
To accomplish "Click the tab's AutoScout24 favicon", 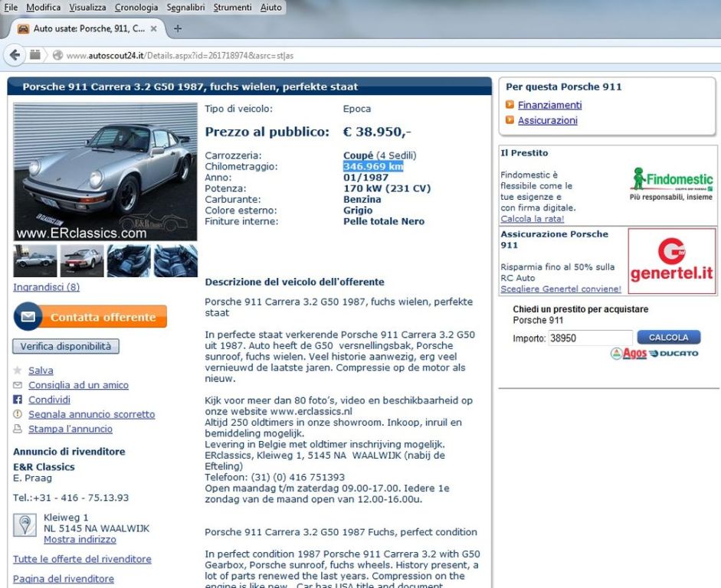I will click(23, 28).
